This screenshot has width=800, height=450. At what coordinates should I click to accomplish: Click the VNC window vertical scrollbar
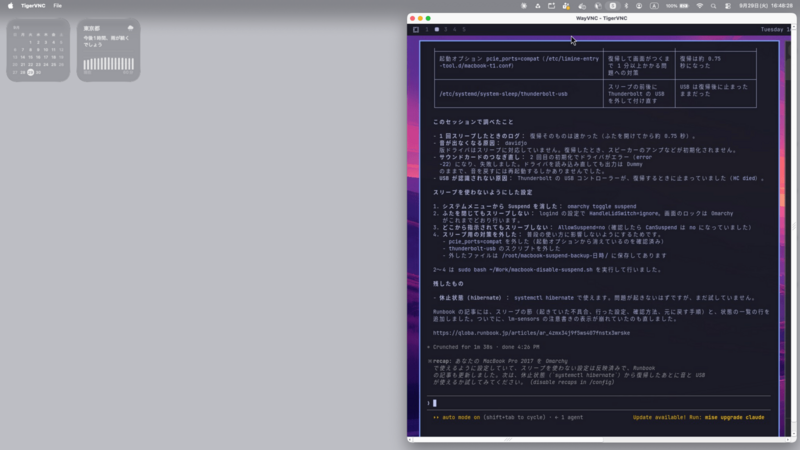[792, 230]
